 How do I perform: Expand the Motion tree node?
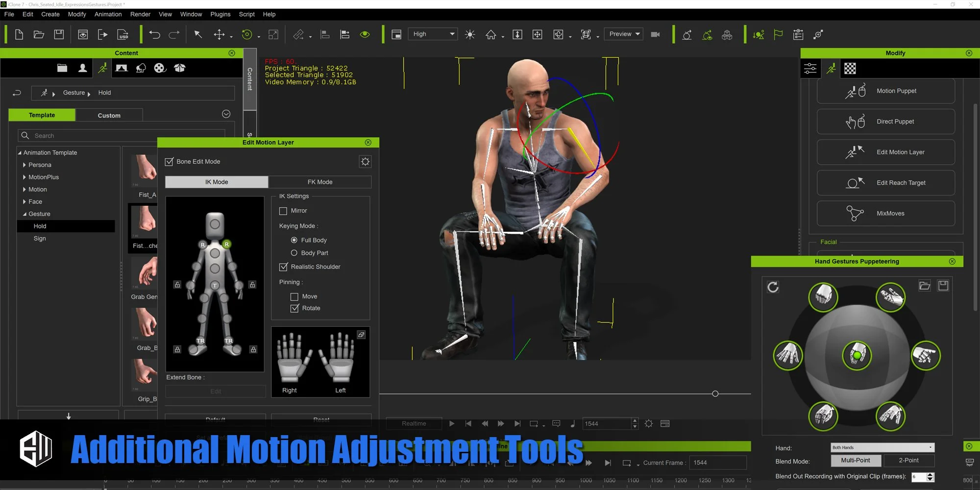24,190
